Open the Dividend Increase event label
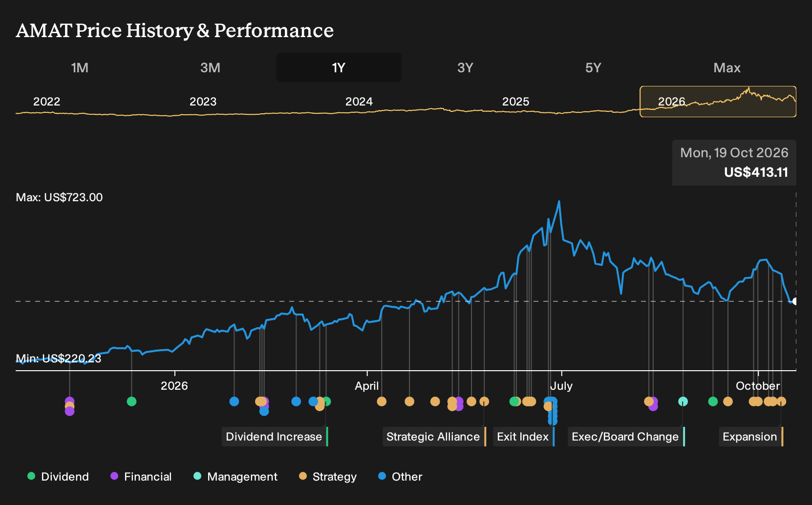Screen dimensions: 812x505 click(275, 437)
